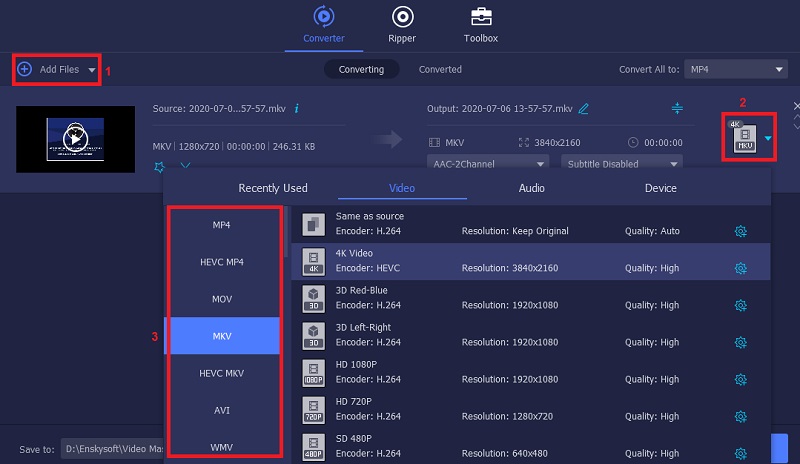Choose WMV in format list
Viewport: 800px width, 464px height.
(x=222, y=447)
